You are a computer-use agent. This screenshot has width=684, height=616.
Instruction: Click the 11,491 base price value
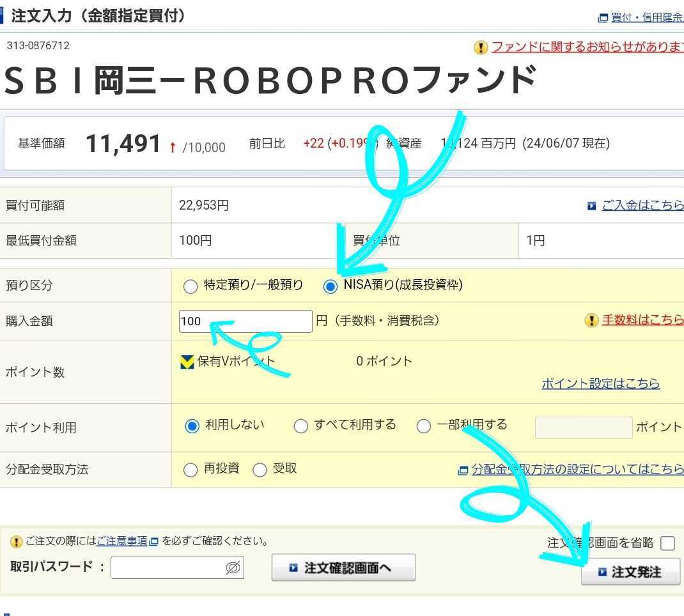[x=123, y=143]
